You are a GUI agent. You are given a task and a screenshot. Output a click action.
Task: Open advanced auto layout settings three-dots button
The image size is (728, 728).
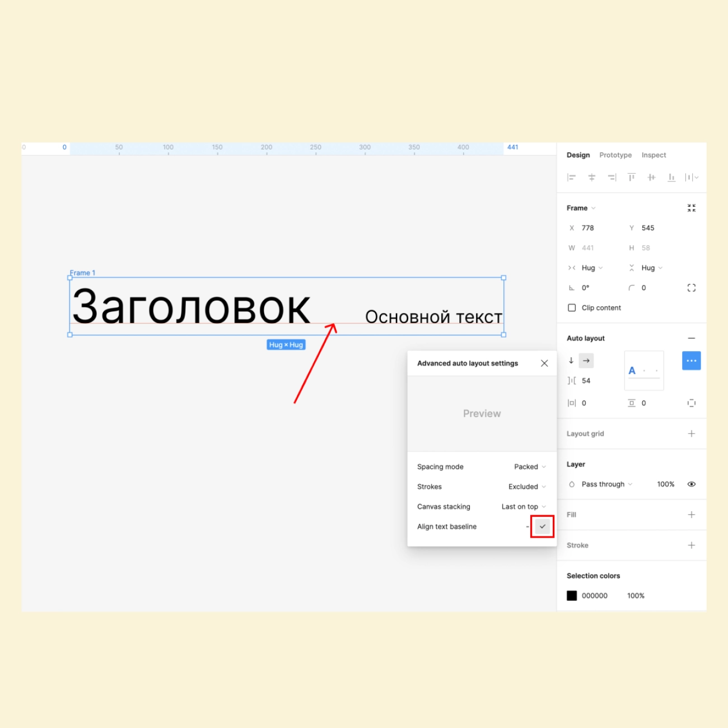click(x=692, y=361)
